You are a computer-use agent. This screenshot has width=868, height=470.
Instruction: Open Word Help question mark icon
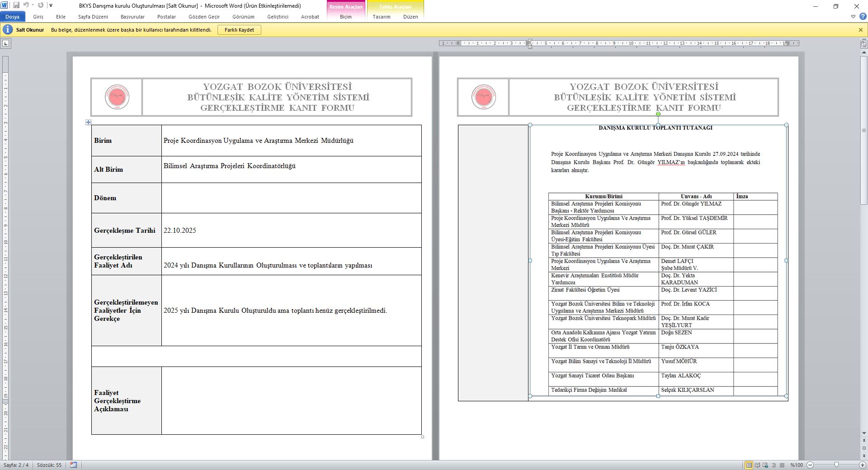(863, 17)
